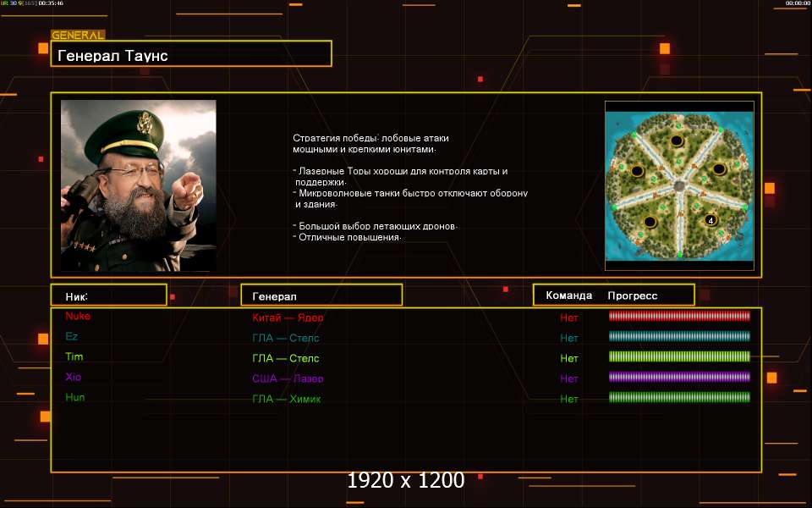812x508 pixels.
Task: Click the red progress bar for Nuke
Action: (679, 316)
